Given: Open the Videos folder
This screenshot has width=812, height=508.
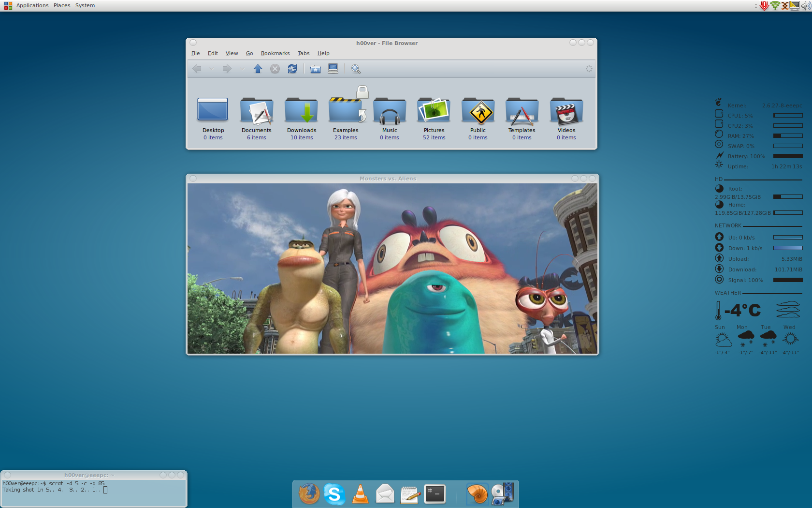Looking at the screenshot, I should click(566, 119).
